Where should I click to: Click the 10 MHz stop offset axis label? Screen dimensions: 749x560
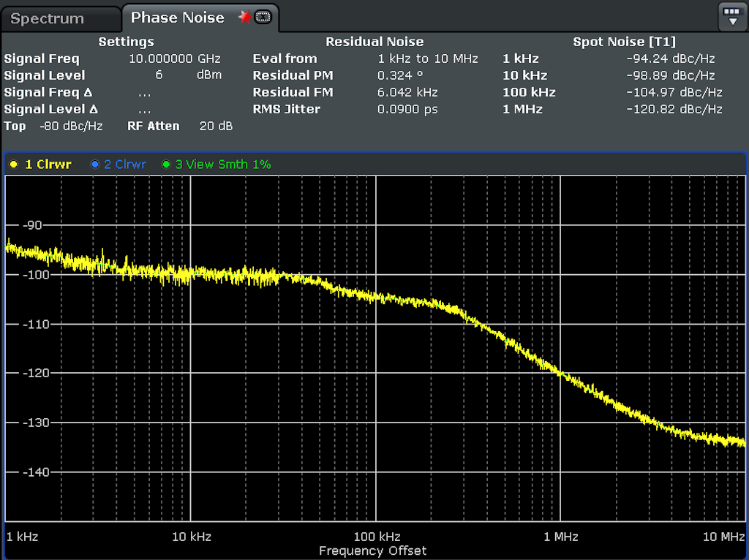click(x=723, y=537)
